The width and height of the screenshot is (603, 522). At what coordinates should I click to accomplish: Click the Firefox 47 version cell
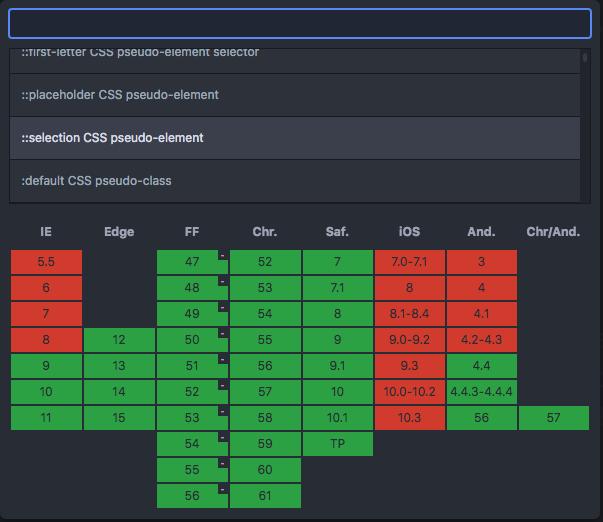192,262
